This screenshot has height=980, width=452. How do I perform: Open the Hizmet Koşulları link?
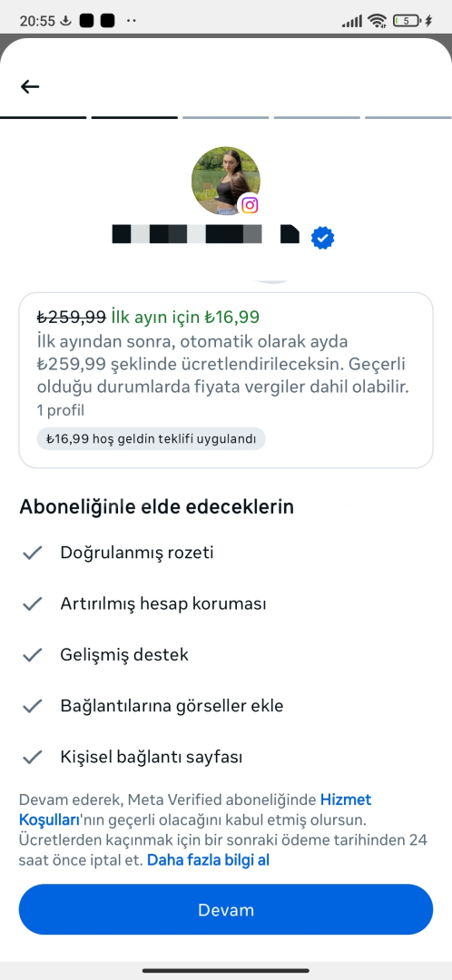click(x=195, y=808)
